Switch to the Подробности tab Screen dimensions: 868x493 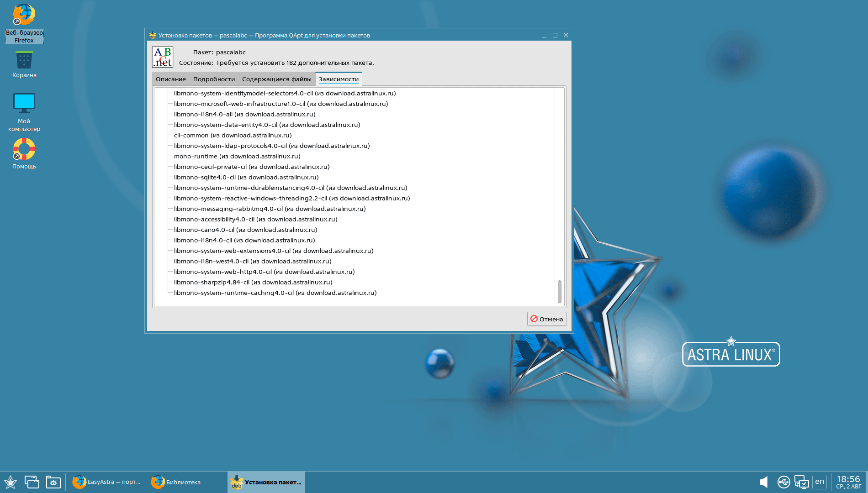(x=214, y=79)
